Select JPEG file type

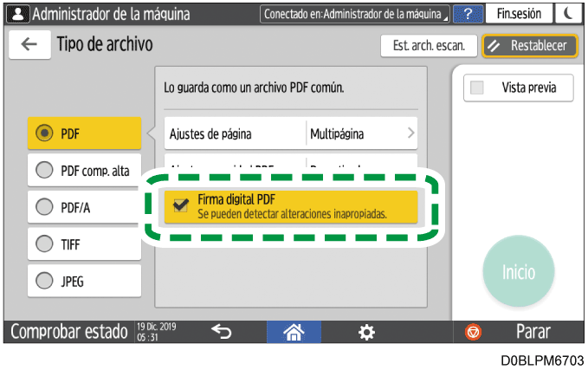pyautogui.click(x=84, y=281)
